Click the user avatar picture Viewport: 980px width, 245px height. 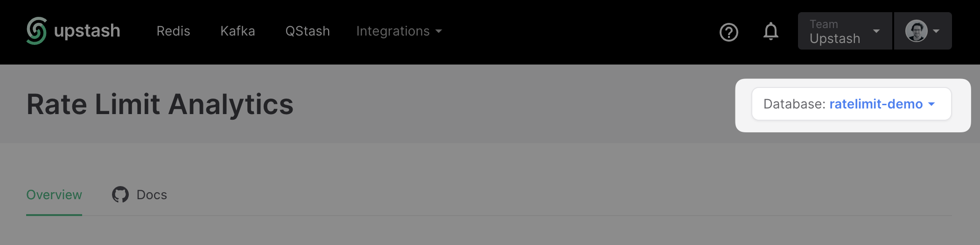pyautogui.click(x=916, y=31)
